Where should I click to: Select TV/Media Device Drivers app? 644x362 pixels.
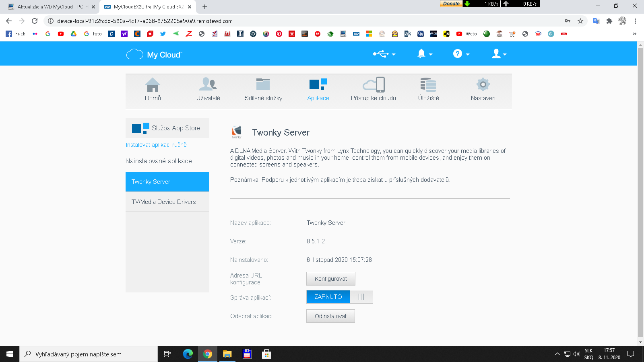click(x=167, y=202)
